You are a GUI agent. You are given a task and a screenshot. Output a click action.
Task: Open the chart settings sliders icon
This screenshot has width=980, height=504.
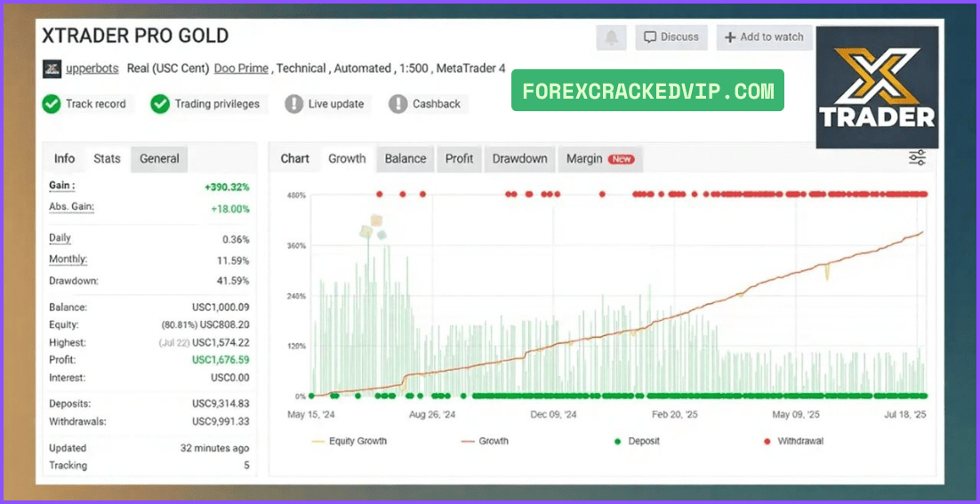tap(917, 158)
